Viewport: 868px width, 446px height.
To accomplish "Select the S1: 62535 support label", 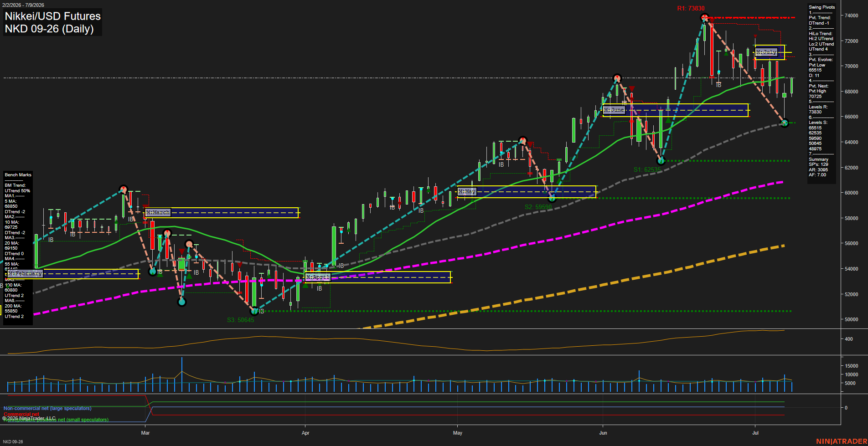I will tap(647, 169).
